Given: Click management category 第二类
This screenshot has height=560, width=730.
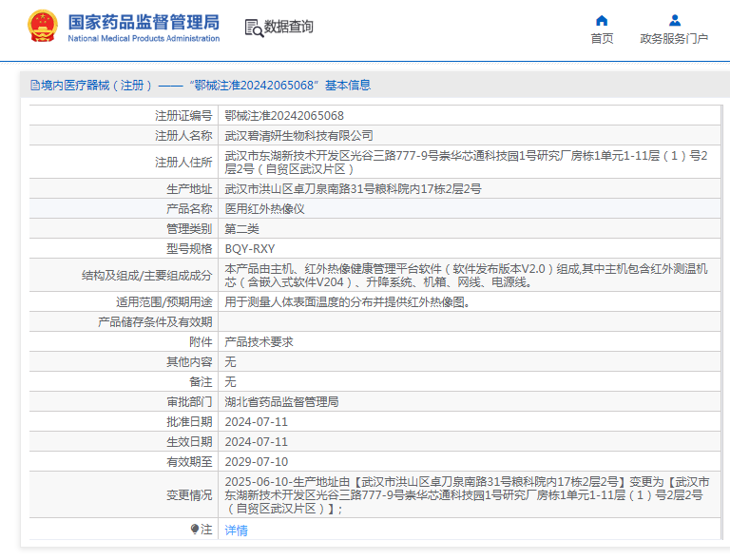Looking at the screenshot, I should tap(241, 229).
